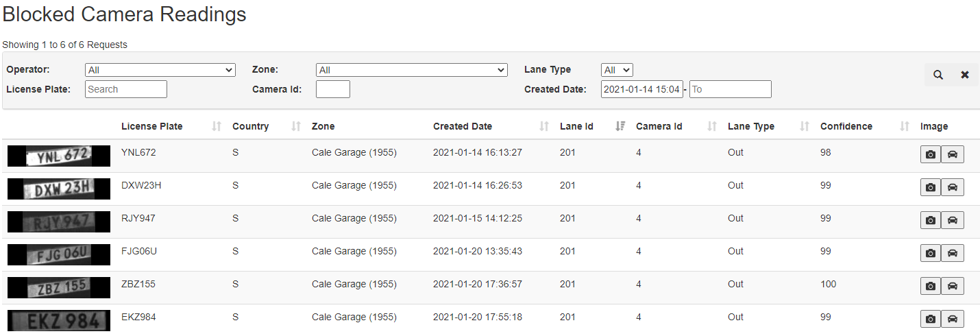Sort table by Lane Id column arrows
The width and height of the screenshot is (980, 336).
[621, 126]
